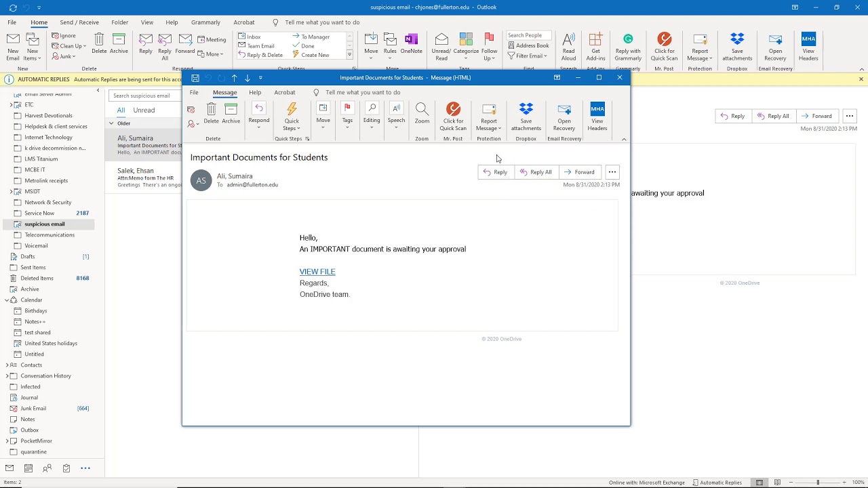The image size is (868, 488).
Task: Select the Service Now folder
Action: click(x=49, y=213)
